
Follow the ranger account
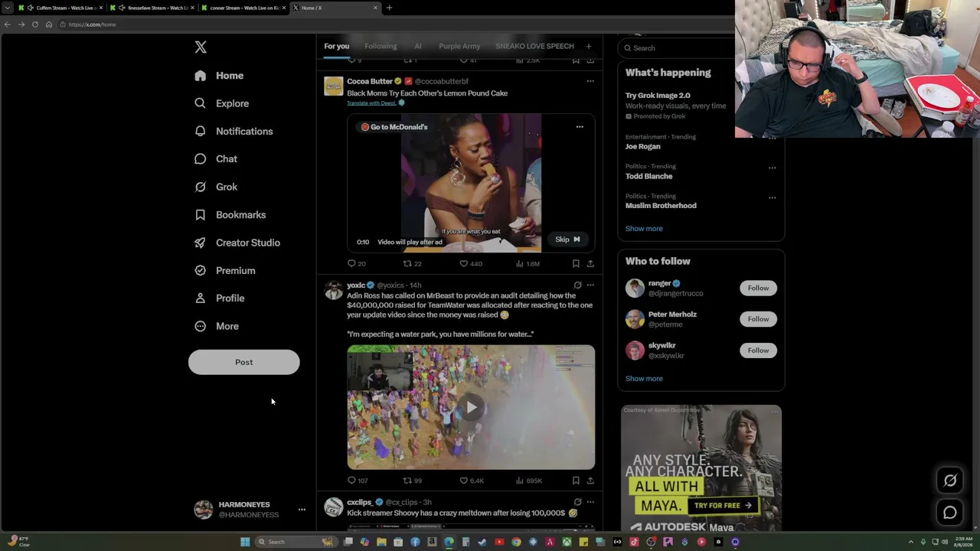(x=758, y=289)
